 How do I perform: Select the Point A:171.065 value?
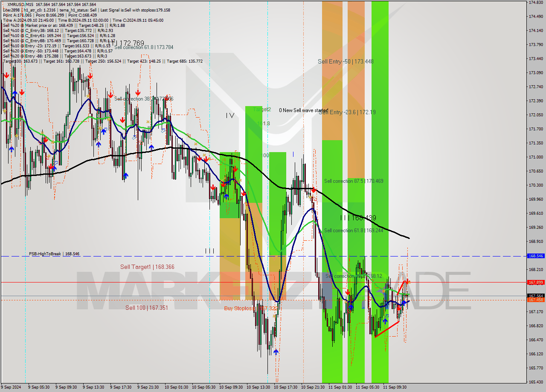pyautogui.click(x=17, y=15)
